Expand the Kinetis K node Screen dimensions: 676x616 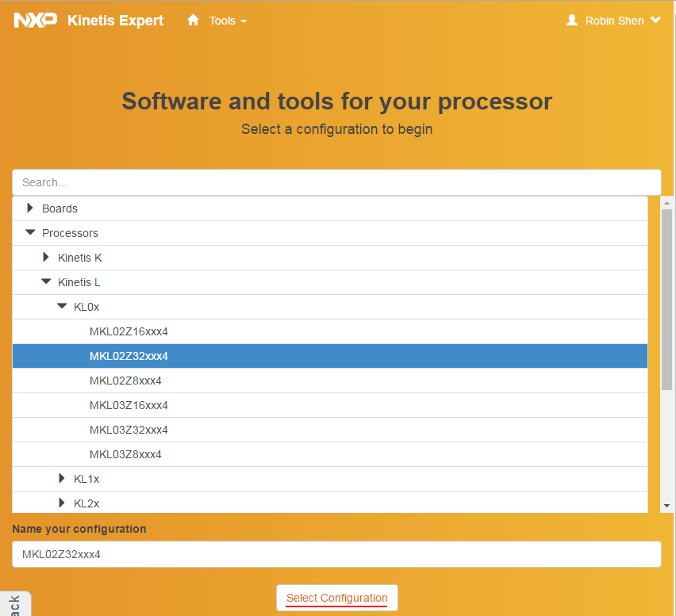pyautogui.click(x=46, y=257)
